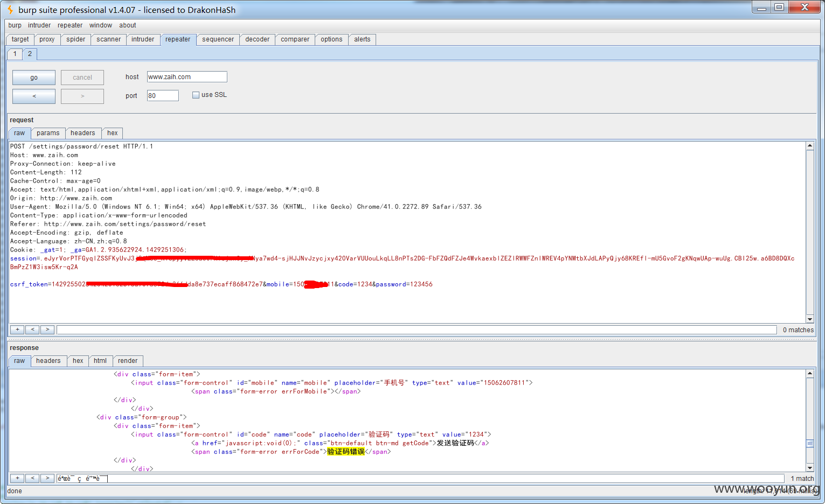Click the response search input field
825x504 pixels.
(420, 478)
